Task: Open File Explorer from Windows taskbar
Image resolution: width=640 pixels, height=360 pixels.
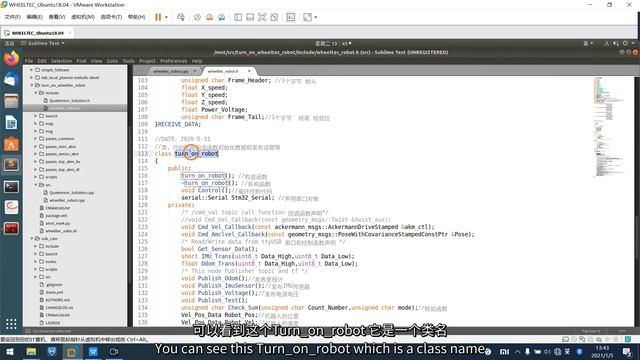Action: pyautogui.click(x=31, y=351)
